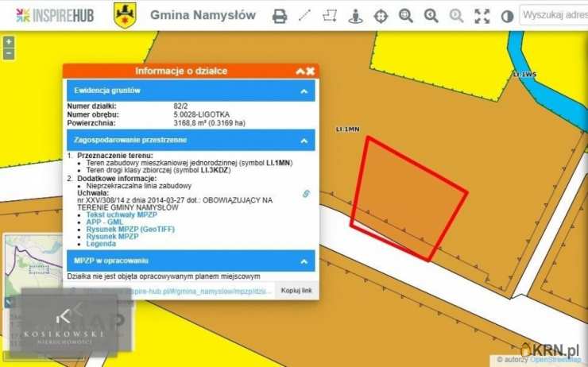
Task: Click the Gmina Namysłów title text
Action: pos(203,15)
